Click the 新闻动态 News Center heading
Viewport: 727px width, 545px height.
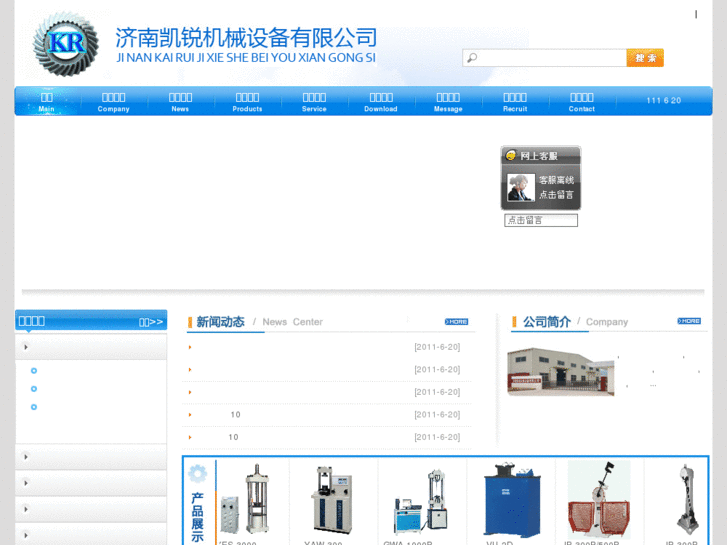[260, 322]
